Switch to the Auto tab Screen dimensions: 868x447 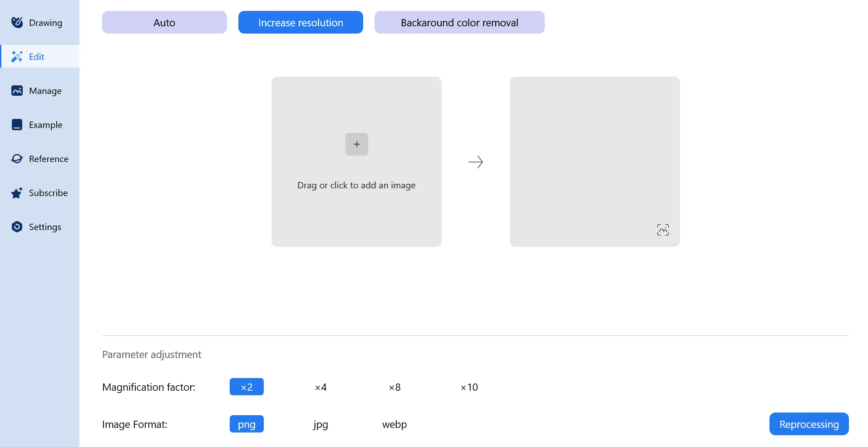tap(164, 22)
